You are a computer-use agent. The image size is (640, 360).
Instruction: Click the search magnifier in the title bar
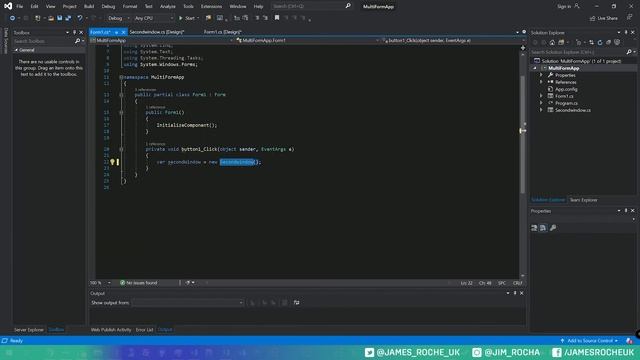pos(348,6)
